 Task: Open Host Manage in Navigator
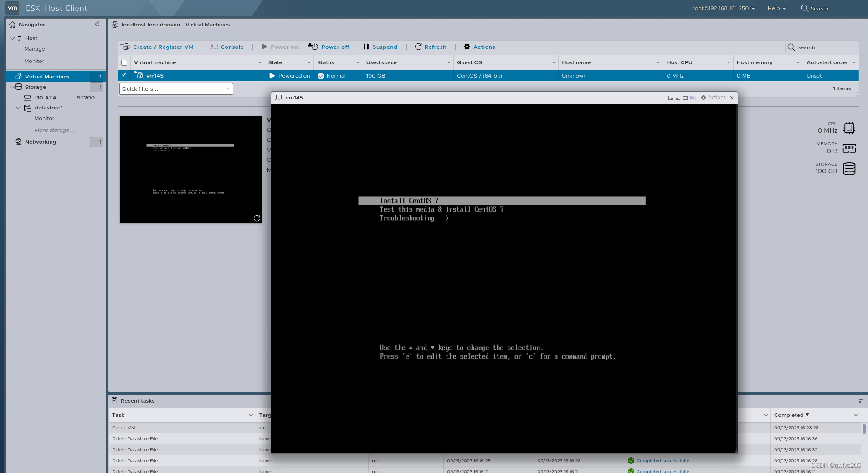35,49
